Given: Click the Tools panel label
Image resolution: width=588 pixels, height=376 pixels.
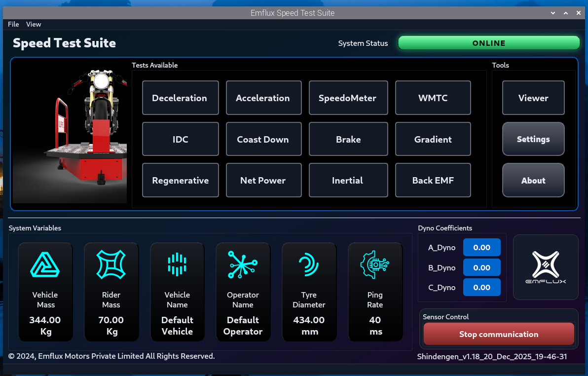Looking at the screenshot, I should pos(501,65).
